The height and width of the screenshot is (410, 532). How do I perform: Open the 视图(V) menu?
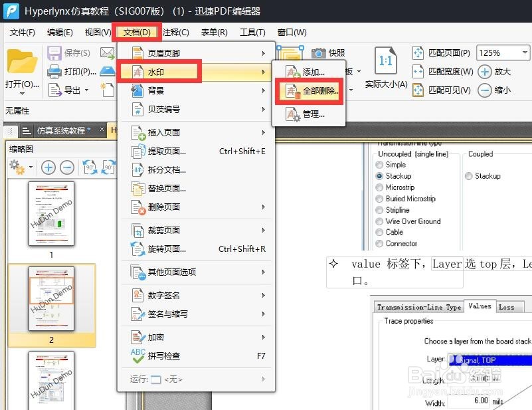pos(98,33)
